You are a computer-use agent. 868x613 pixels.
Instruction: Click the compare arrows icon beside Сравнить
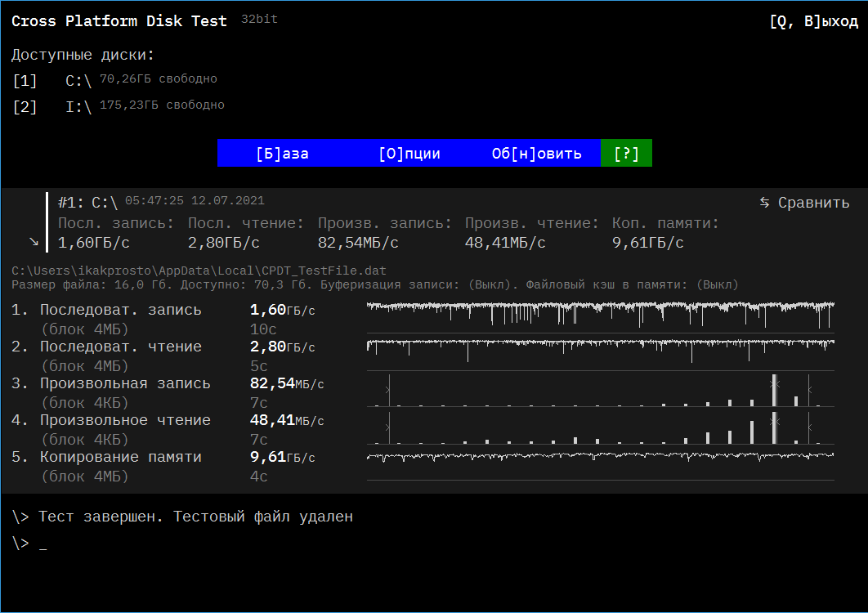pyautogui.click(x=764, y=203)
